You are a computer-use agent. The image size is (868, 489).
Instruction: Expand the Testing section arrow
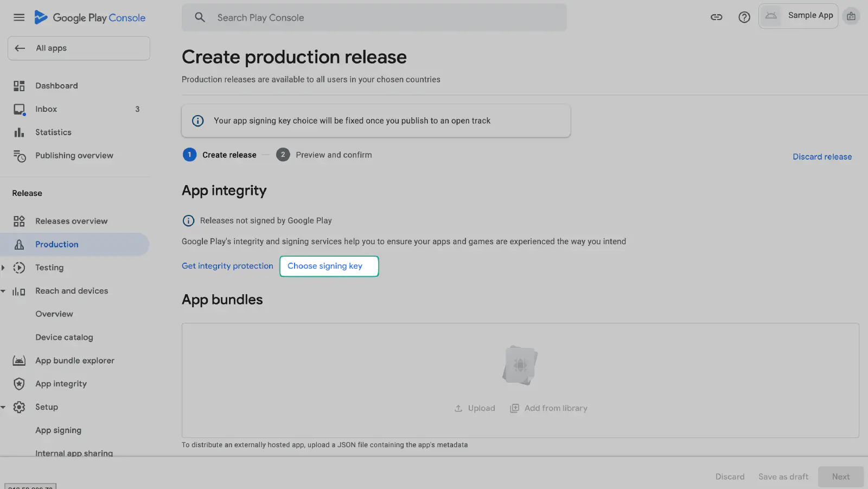tap(3, 268)
